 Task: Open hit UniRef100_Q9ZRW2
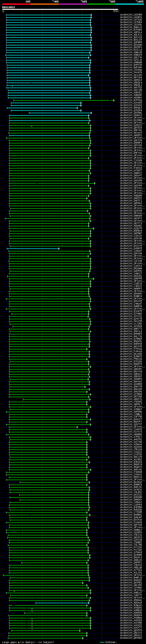[x=131, y=113]
